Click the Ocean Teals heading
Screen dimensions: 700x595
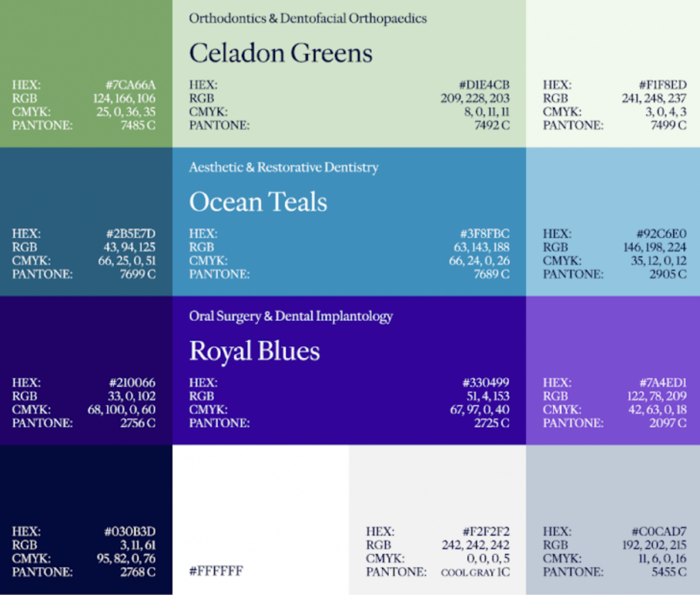point(258,202)
